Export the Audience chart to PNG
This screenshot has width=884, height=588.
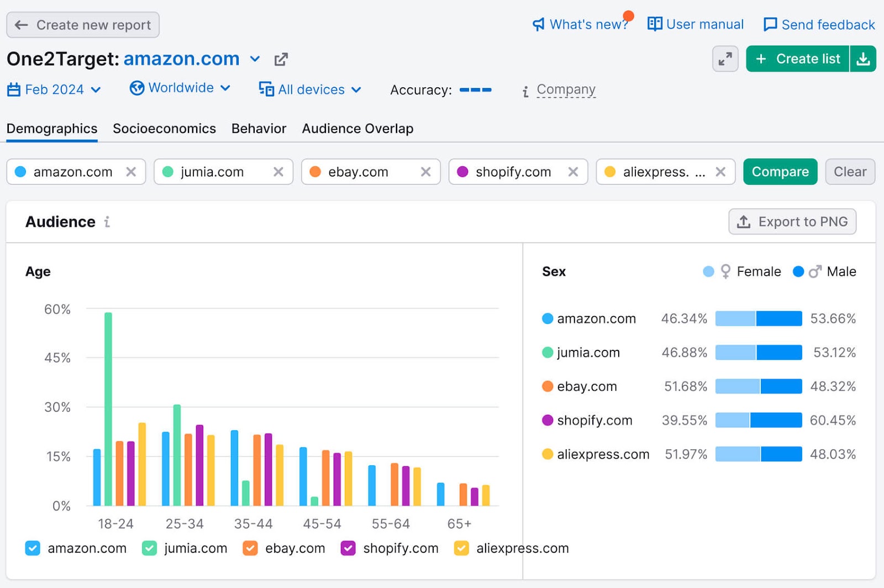792,222
